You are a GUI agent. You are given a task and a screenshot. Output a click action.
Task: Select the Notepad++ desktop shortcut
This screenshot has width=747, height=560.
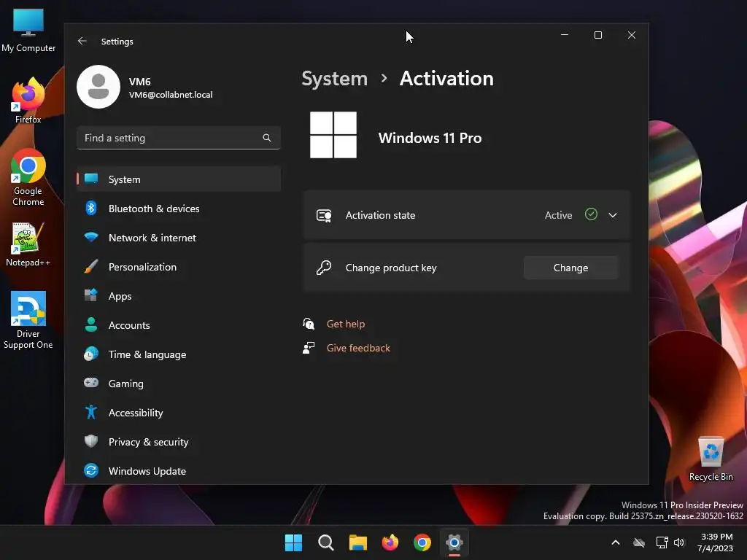tap(28, 244)
